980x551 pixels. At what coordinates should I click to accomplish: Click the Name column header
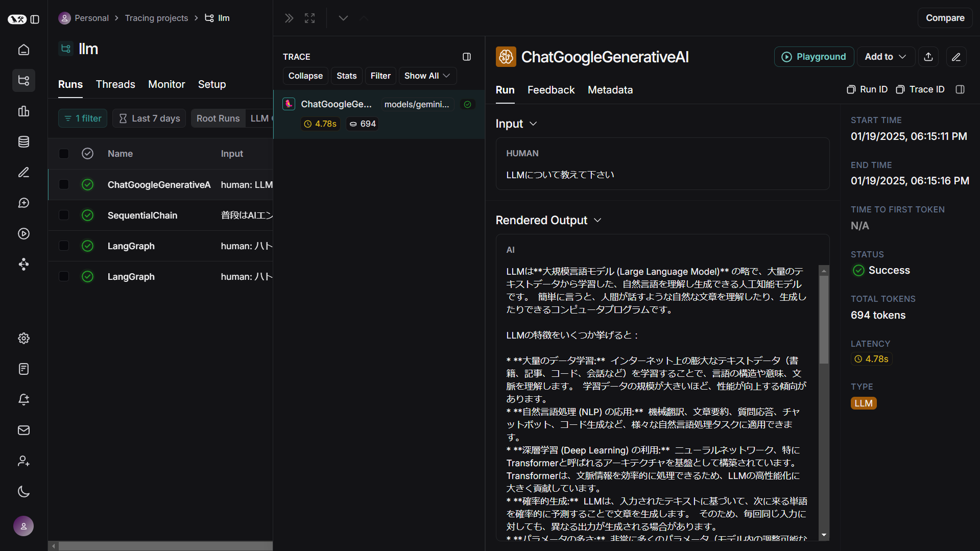120,154
